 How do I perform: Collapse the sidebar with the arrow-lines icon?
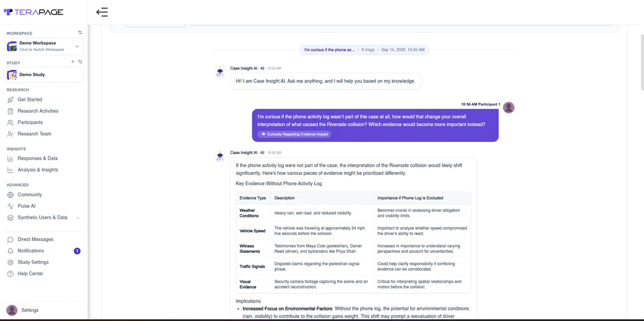click(x=102, y=12)
